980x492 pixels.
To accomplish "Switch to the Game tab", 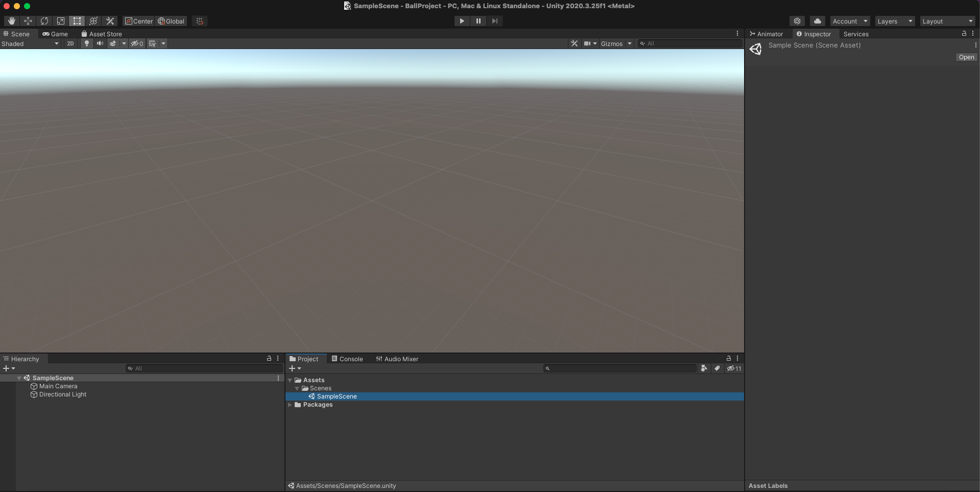I will coord(55,34).
